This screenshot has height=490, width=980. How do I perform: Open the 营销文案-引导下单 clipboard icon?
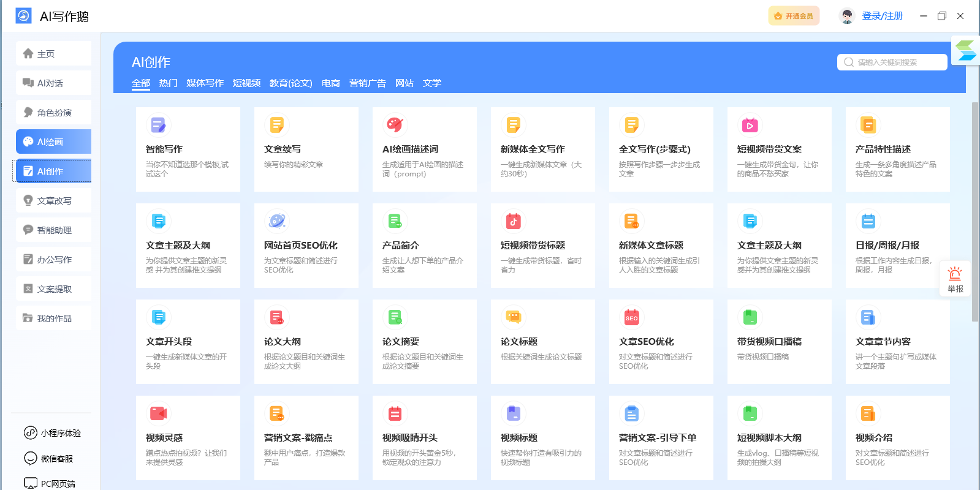(631, 413)
